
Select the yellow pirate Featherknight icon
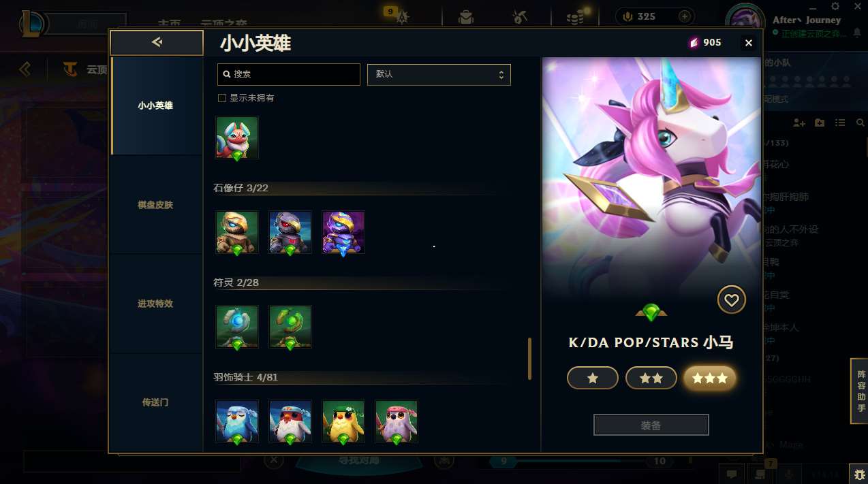point(343,421)
